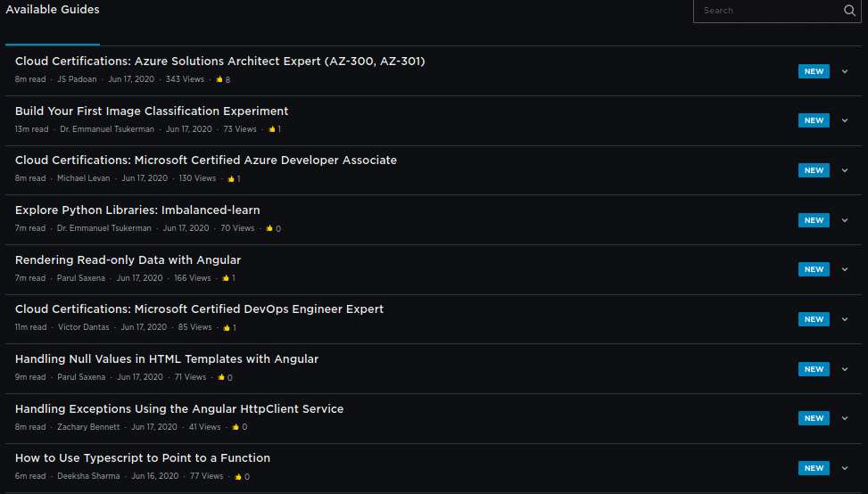Expand the Typescript Point to Function row chevron
The width and height of the screenshot is (868, 494).
coord(845,468)
